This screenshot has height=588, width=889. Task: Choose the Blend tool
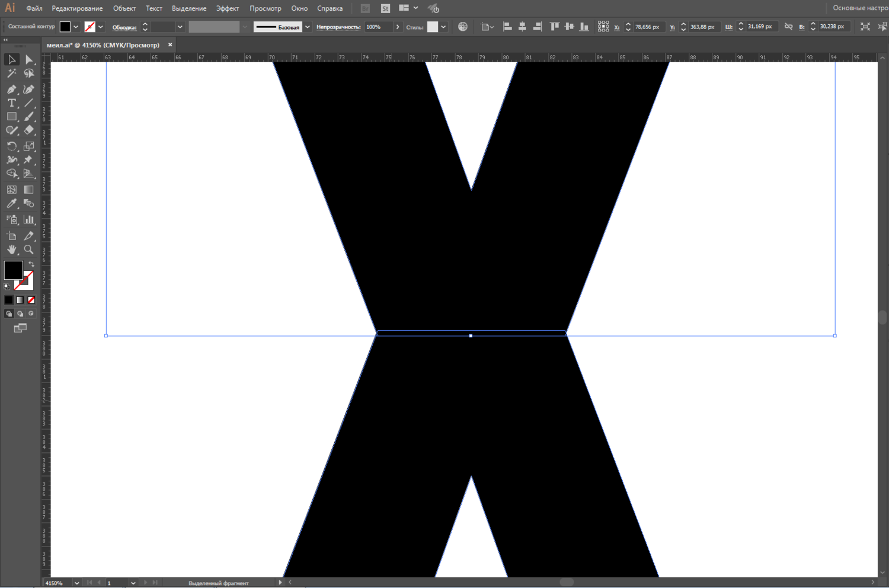28,203
